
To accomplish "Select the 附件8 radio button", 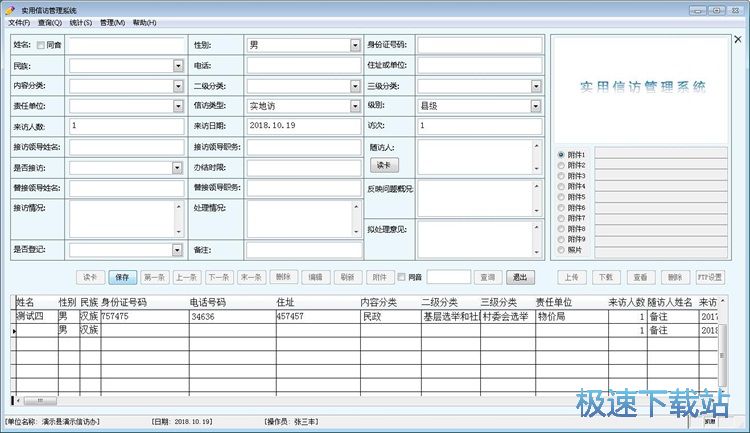I will (x=561, y=229).
